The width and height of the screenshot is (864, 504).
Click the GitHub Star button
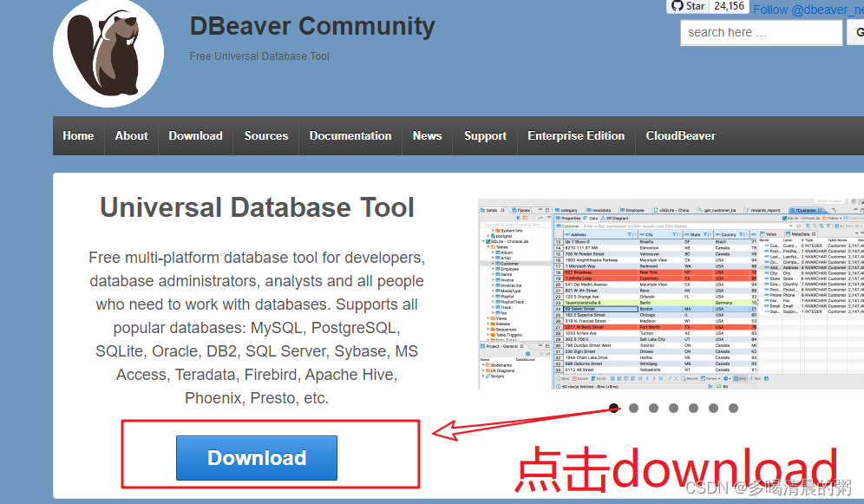(687, 6)
